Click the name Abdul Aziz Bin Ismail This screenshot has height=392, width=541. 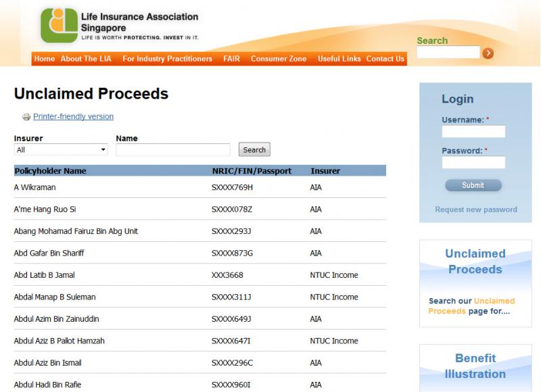click(47, 363)
